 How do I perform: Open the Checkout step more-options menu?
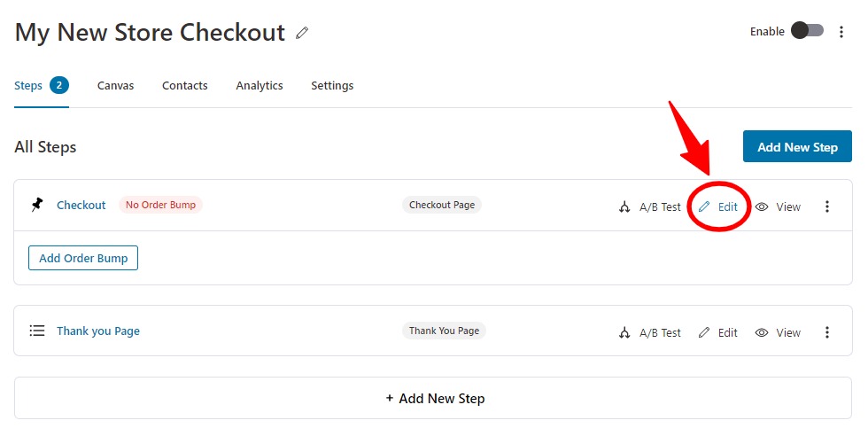[827, 206]
